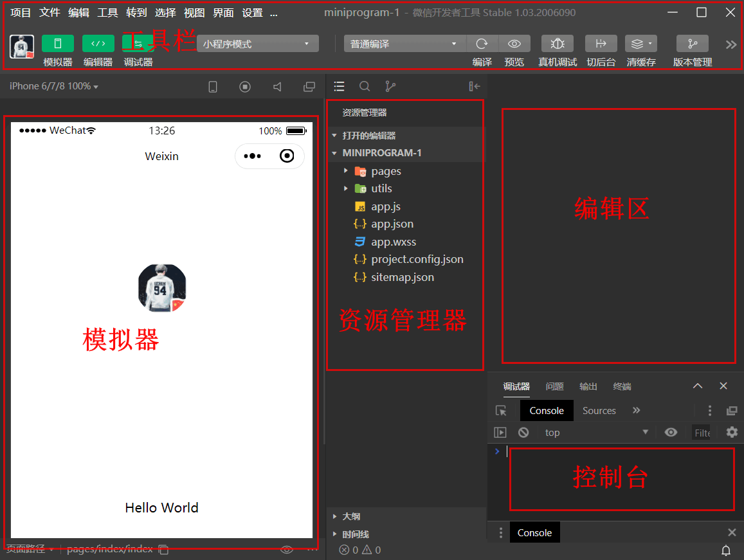Click the clear console icon

523,432
